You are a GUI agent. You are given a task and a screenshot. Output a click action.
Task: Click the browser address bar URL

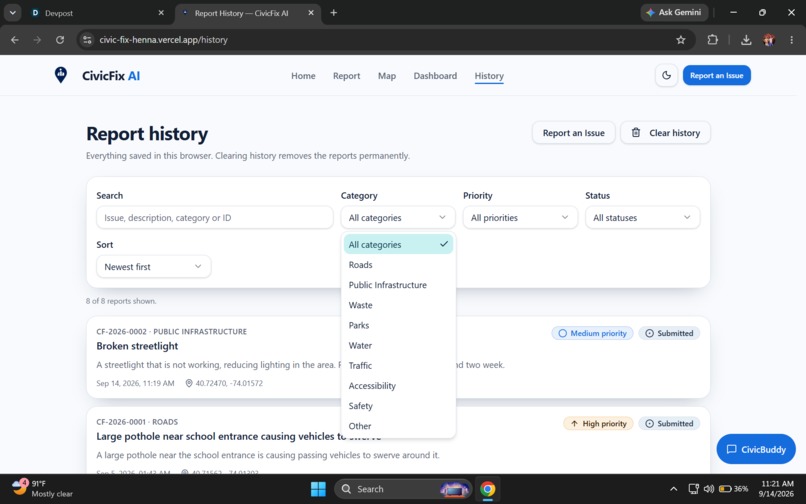tap(163, 40)
